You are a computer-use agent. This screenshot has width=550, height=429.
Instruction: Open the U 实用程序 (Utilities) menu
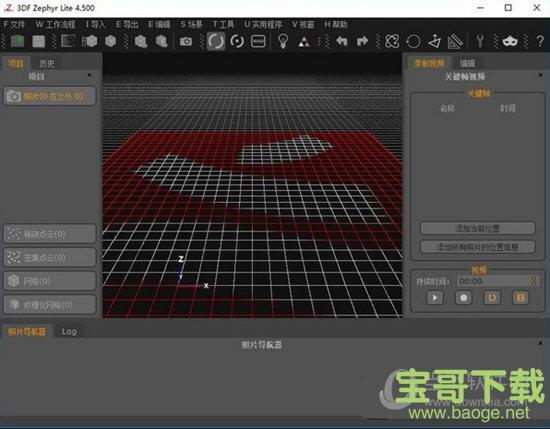pos(263,24)
